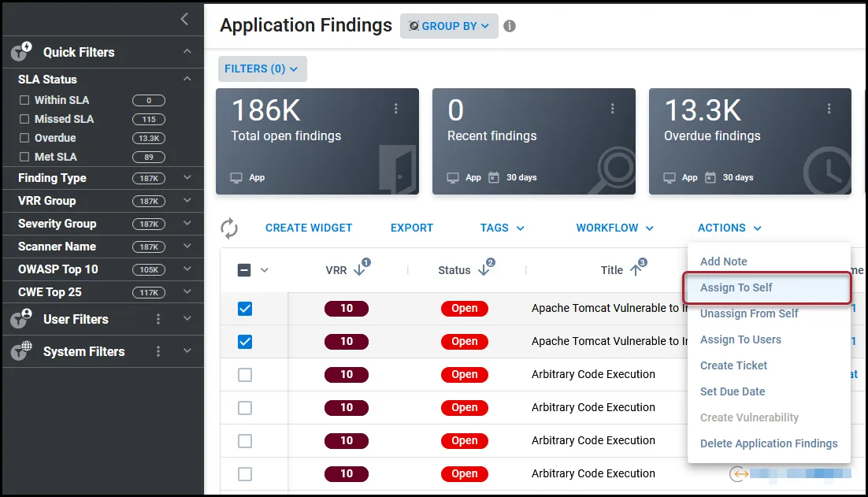Sort by VRR column arrow

(359, 269)
